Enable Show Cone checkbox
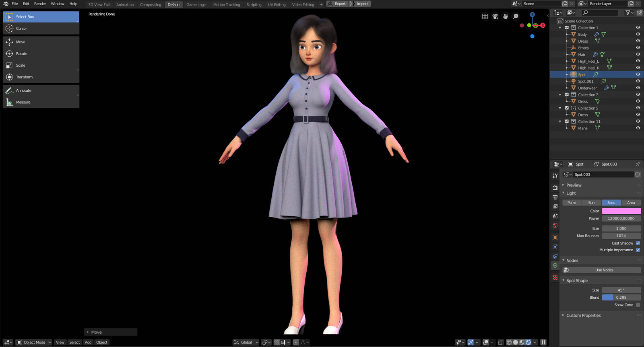Screen dimensions: 644x347 [x=638, y=305]
